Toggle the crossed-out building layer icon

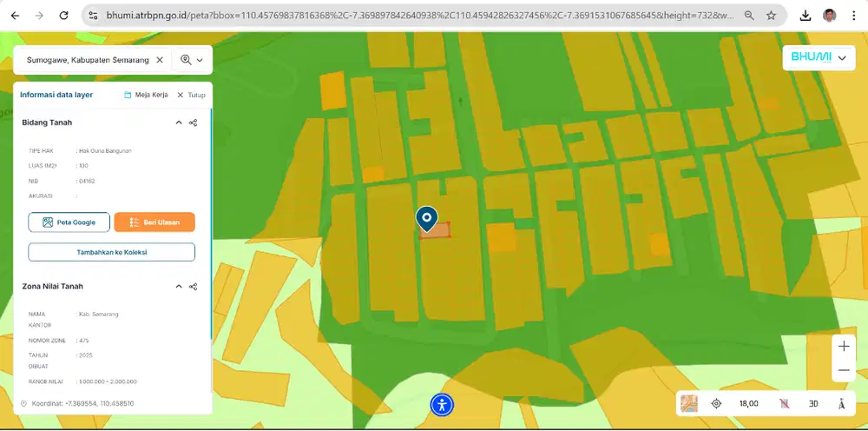tap(784, 403)
